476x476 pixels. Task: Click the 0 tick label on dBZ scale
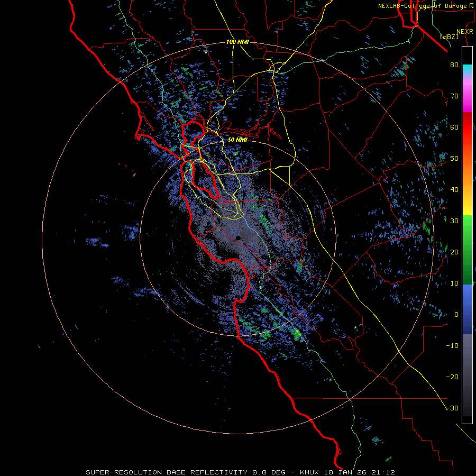click(x=456, y=315)
